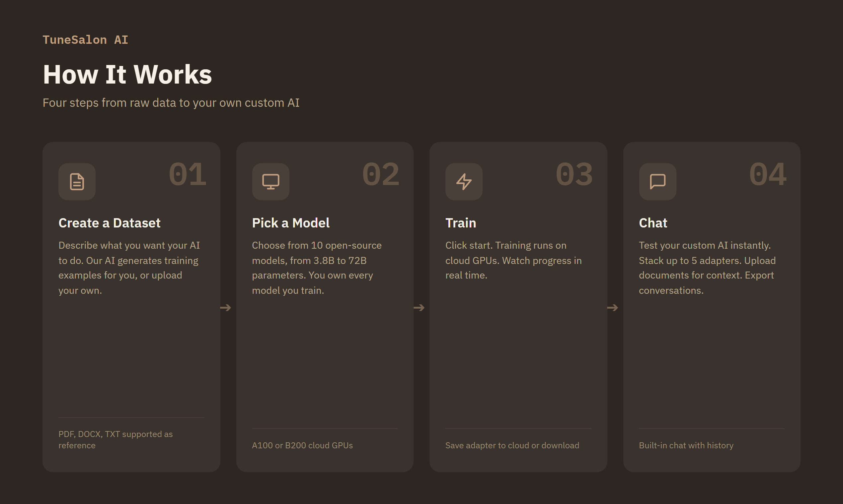Select the 02 step number badge
The height and width of the screenshot is (504, 843).
[x=381, y=174]
